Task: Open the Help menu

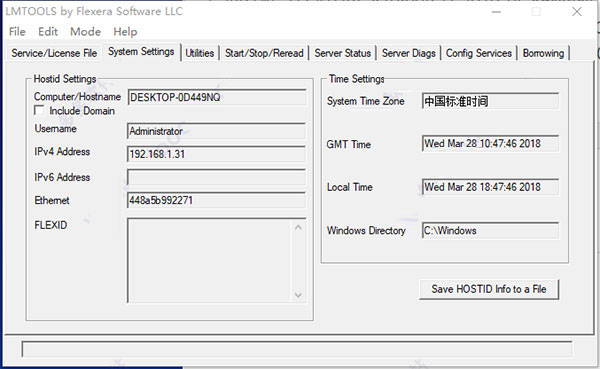Action: click(125, 31)
